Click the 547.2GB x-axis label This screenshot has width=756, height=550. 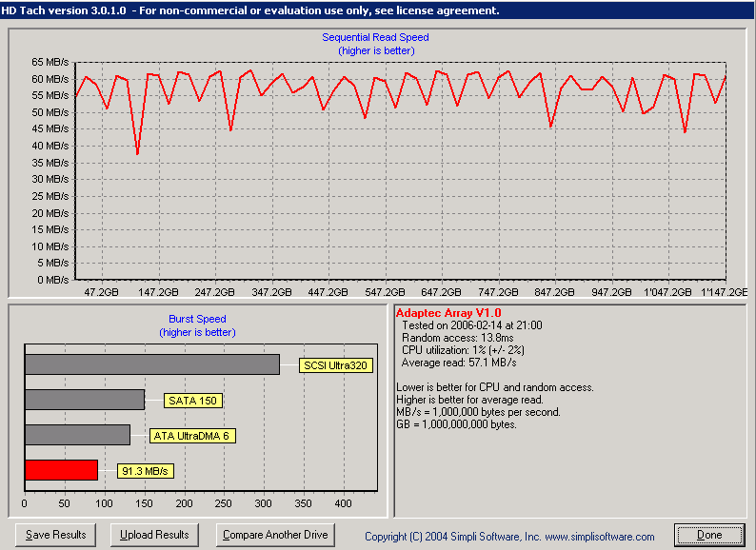tap(385, 292)
